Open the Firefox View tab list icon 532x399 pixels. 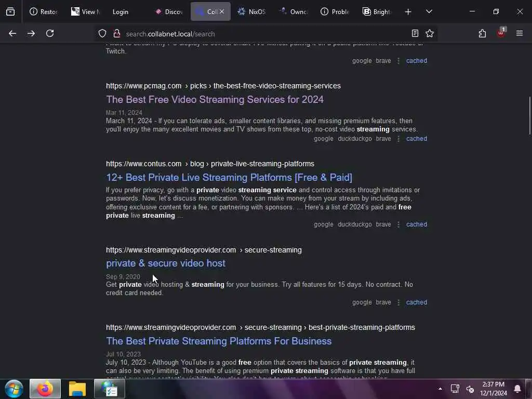pyautogui.click(x=10, y=12)
